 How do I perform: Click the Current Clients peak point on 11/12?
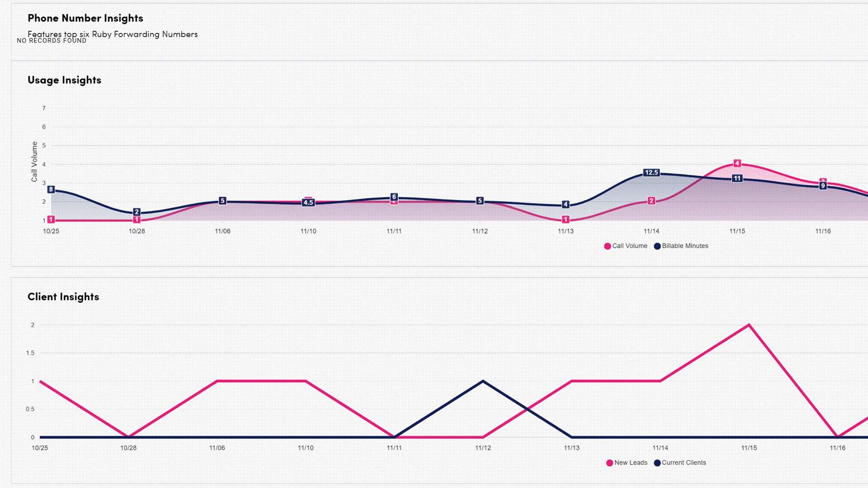[483, 381]
